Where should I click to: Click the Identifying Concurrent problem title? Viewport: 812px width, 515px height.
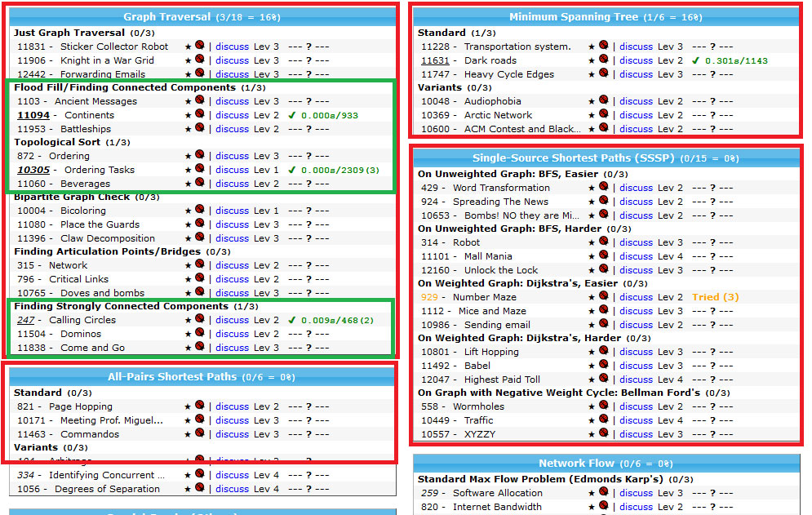tap(107, 475)
